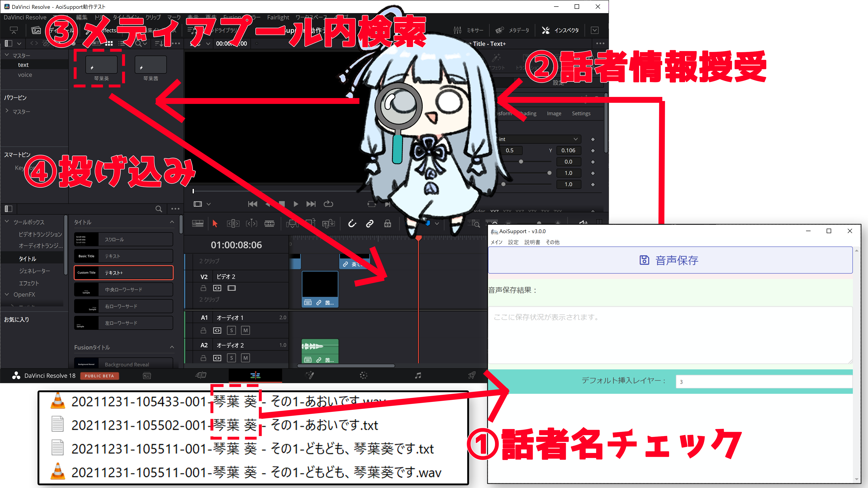Image resolution: width=868 pixels, height=488 pixels.
Task: Open the メイン menu in AoiSupport
Action: coord(496,242)
